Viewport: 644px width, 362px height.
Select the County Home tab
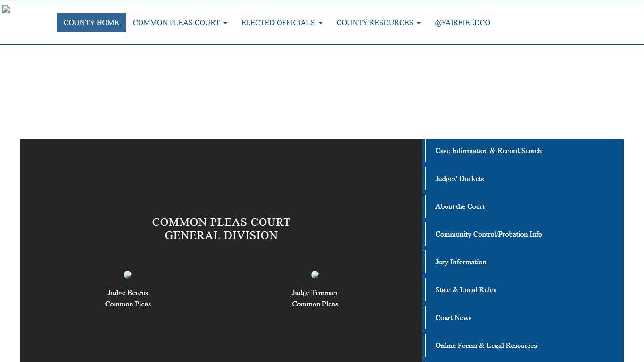click(x=91, y=22)
